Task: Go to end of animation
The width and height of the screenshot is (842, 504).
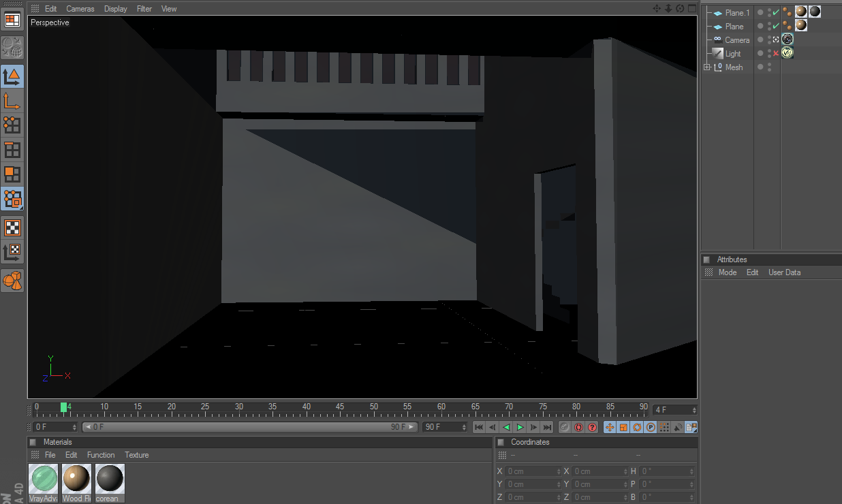Action: 547,427
